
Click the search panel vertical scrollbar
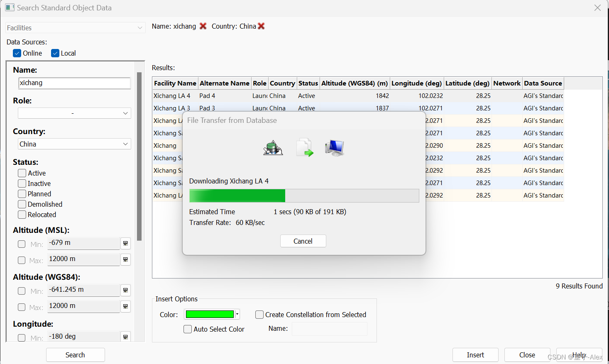click(x=139, y=156)
